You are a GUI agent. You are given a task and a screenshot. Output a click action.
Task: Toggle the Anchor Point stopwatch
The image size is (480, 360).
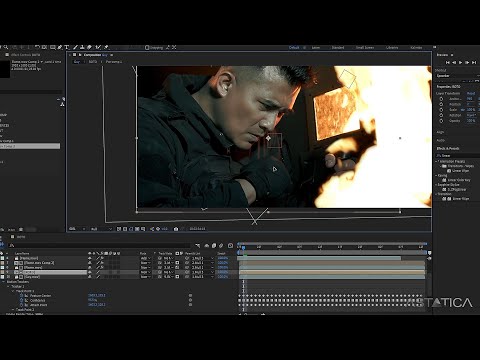[442, 99]
